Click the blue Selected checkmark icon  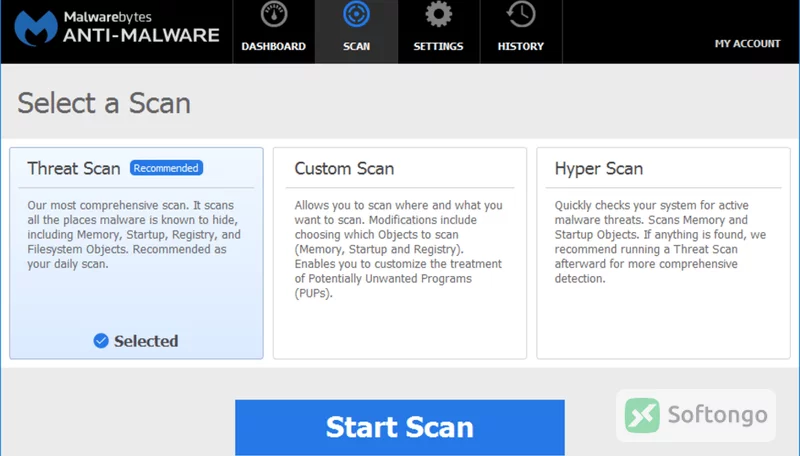[101, 341]
